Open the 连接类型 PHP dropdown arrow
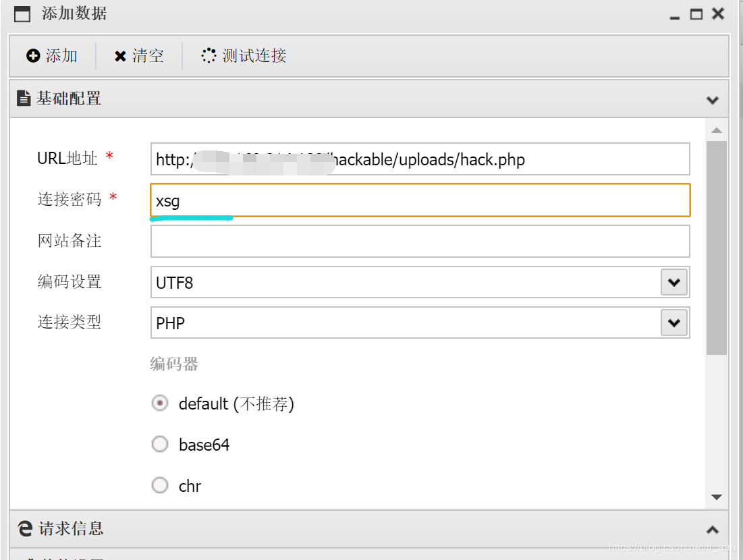 (673, 323)
